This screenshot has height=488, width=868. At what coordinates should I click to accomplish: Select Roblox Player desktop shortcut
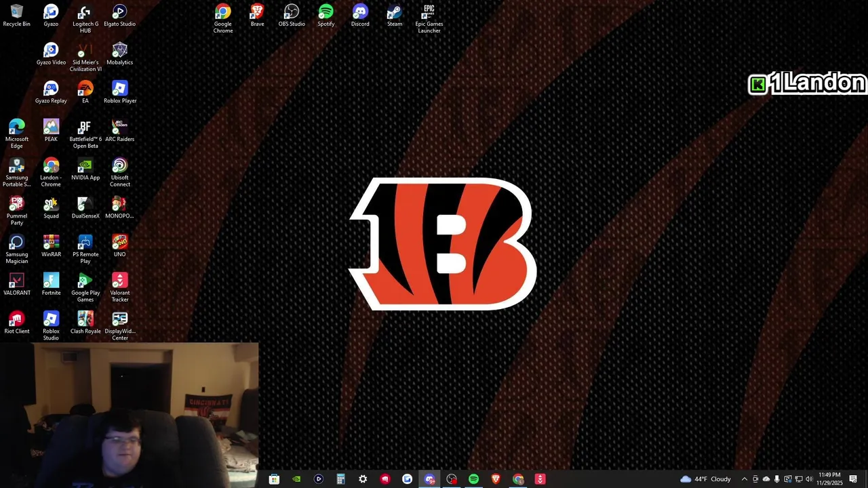coord(119,93)
